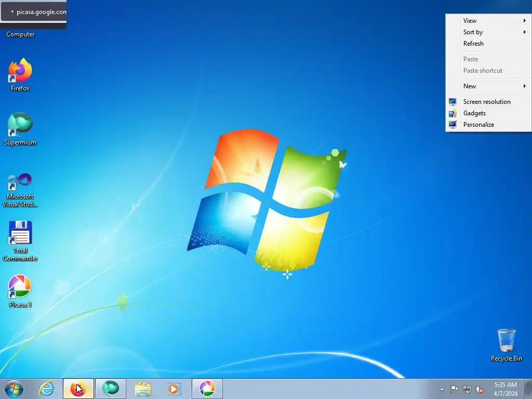Click the Computer desktop label
Screen dimensions: 532x399
pos(20,34)
